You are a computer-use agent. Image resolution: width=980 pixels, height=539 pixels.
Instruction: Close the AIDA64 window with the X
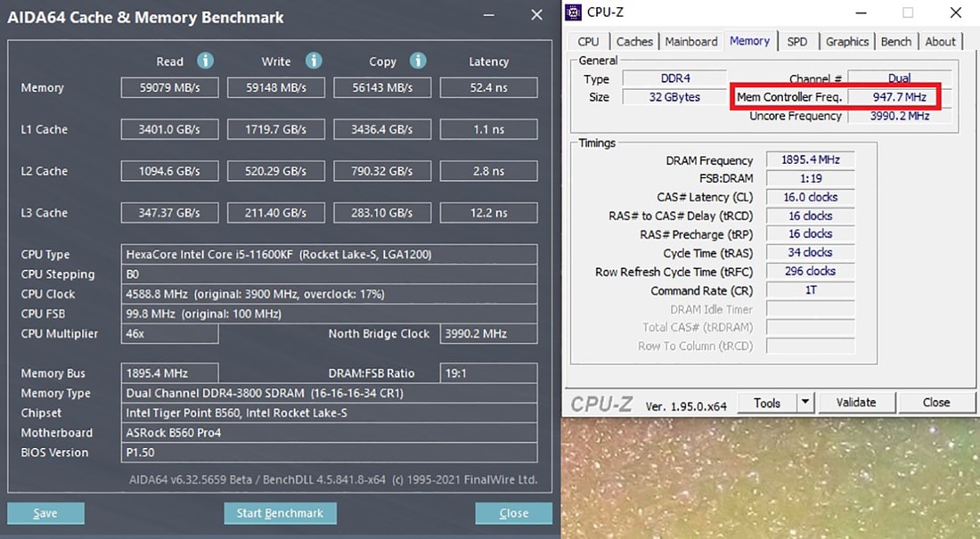click(536, 15)
